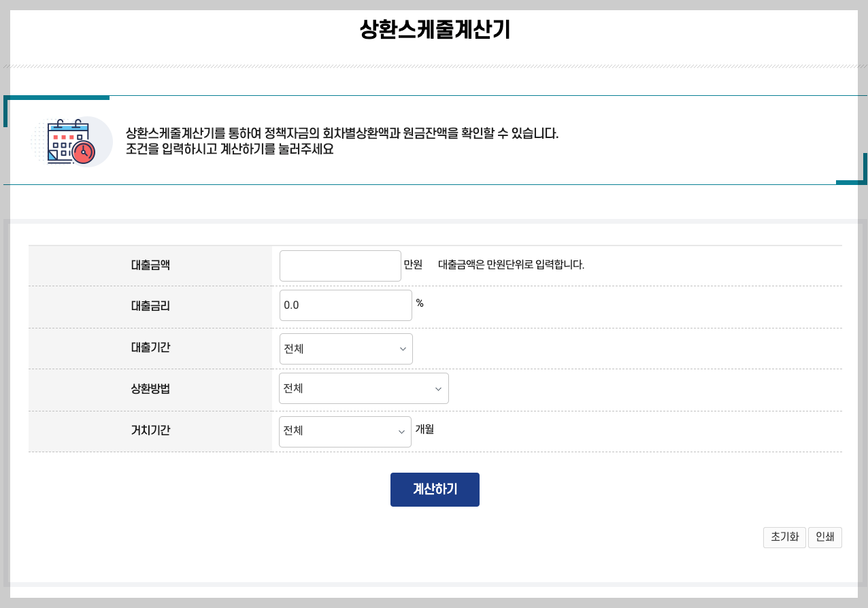Click the 대출금리 rate input showing 0.0

coord(346,305)
